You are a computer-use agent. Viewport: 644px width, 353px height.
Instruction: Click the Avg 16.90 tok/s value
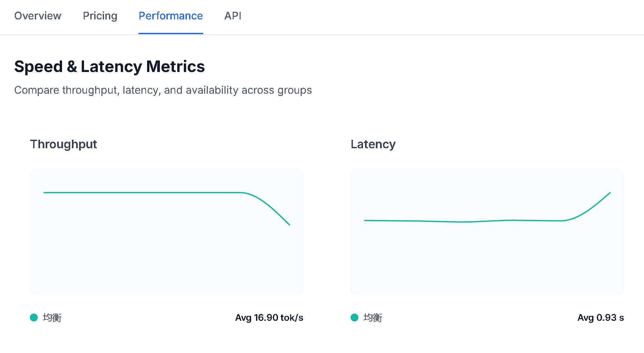(x=269, y=318)
